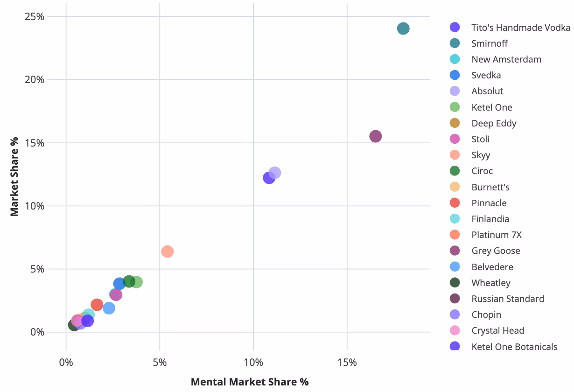Click the Ketel One legend color marker
This screenshot has height=392, width=574.
[455, 107]
